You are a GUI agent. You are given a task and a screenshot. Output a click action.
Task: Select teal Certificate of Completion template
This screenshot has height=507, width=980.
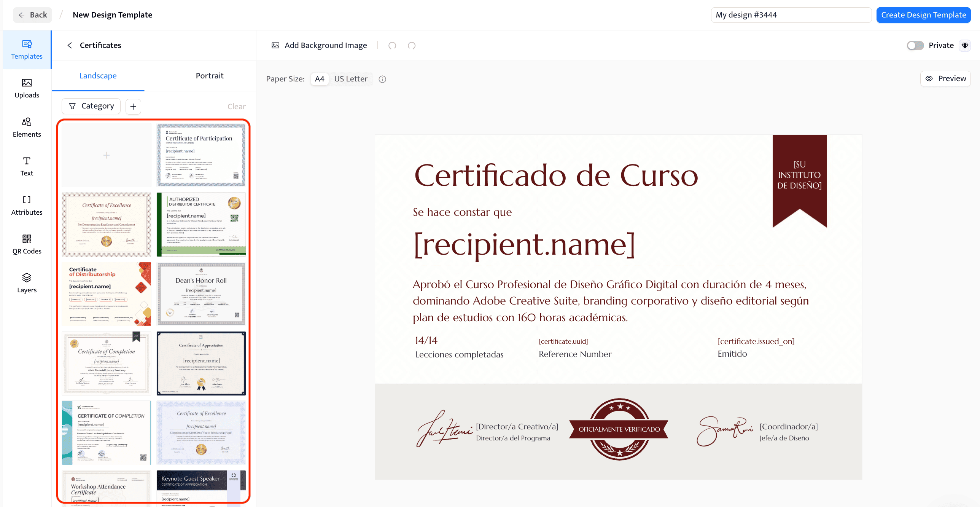[107, 433]
